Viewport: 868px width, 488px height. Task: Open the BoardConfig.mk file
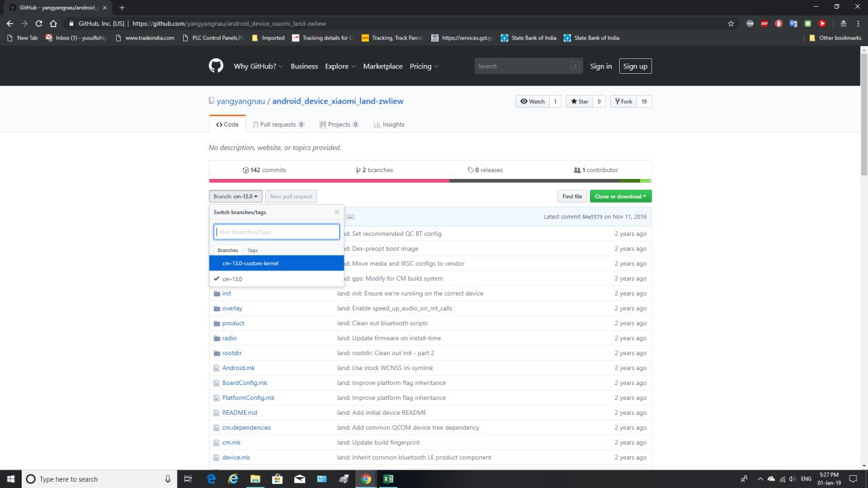coord(245,383)
